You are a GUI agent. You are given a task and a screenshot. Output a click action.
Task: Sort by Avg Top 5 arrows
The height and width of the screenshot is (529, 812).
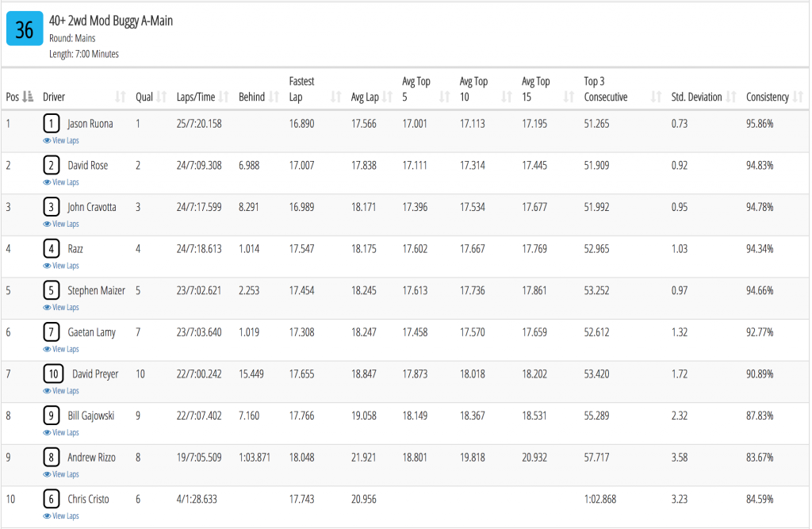point(444,97)
